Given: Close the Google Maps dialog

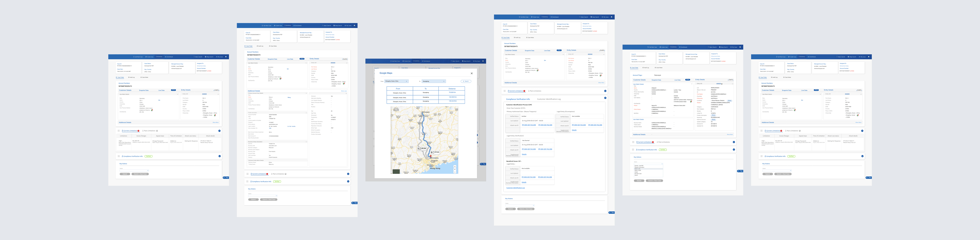Looking at the screenshot, I should 471,73.
